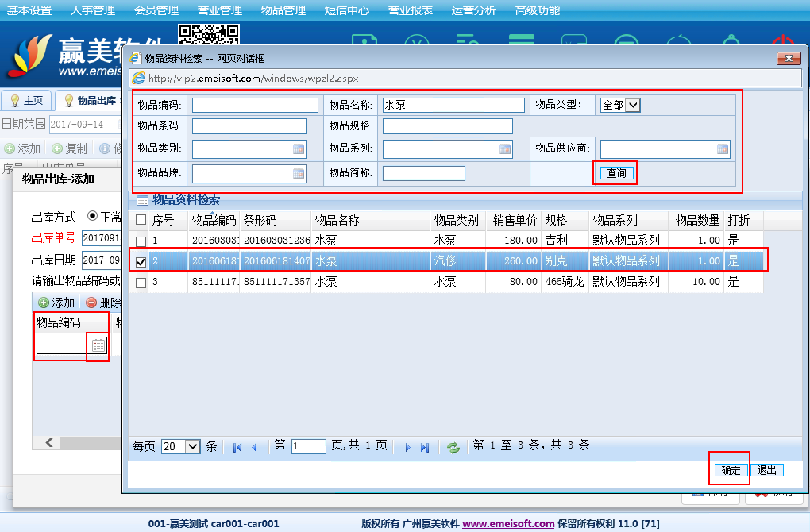
Task: Check the row 1 吉利 水泵 checkbox
Action: tap(141, 241)
